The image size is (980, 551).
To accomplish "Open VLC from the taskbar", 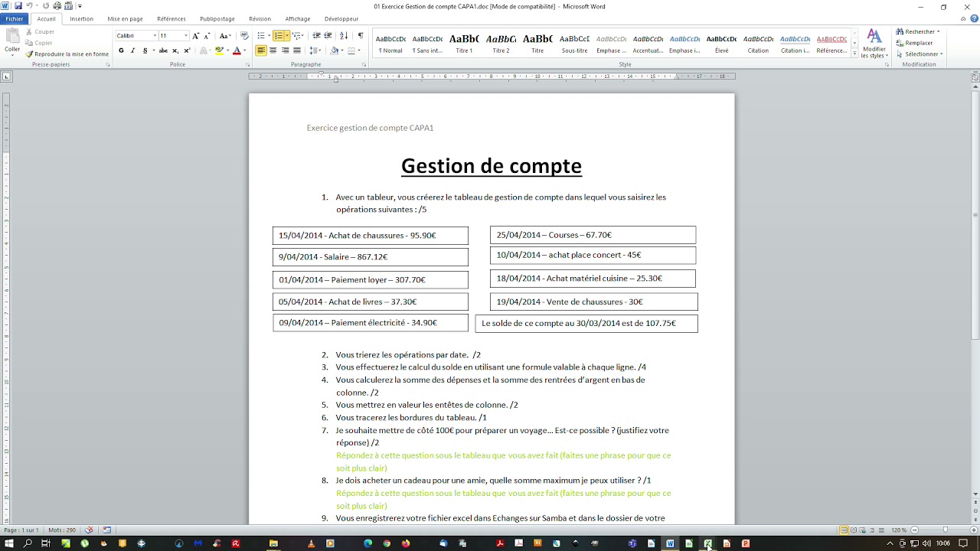I will 311,543.
